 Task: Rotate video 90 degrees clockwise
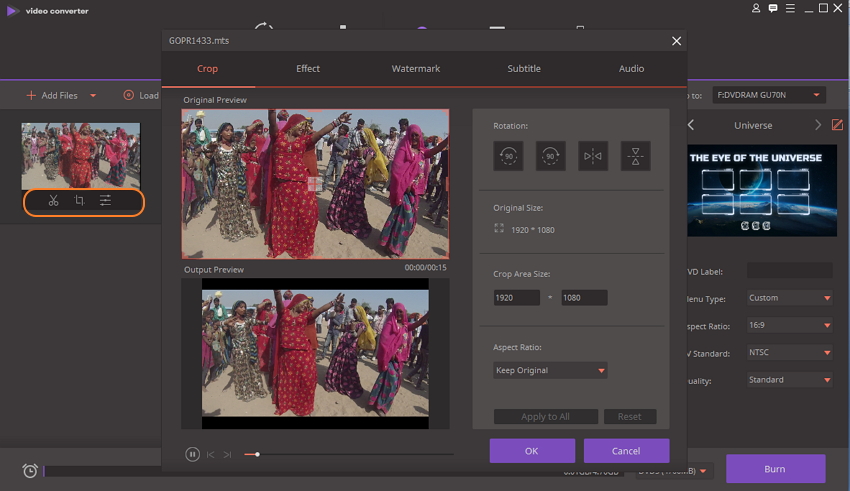(x=551, y=156)
